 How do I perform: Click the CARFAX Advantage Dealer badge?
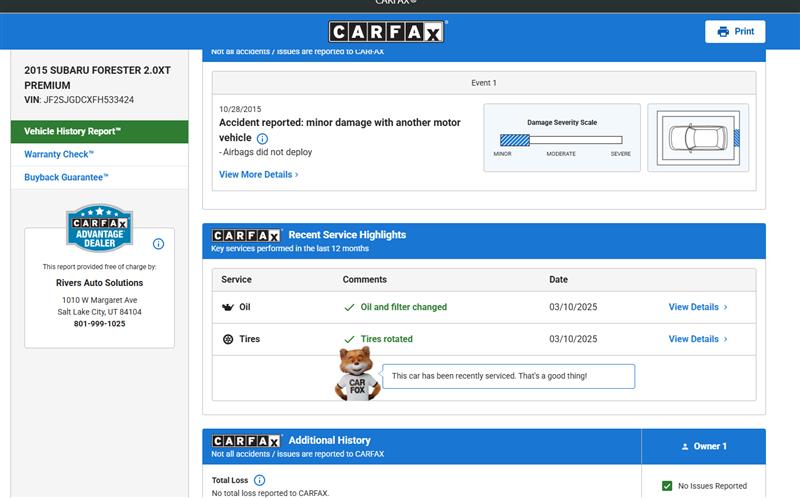click(99, 229)
